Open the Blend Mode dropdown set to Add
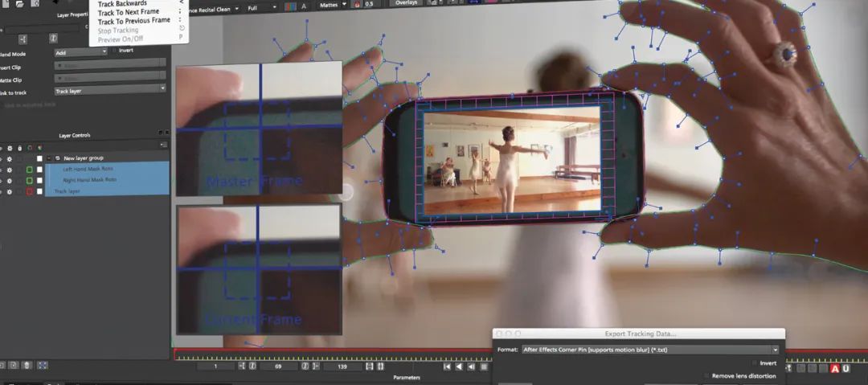 pyautogui.click(x=81, y=51)
